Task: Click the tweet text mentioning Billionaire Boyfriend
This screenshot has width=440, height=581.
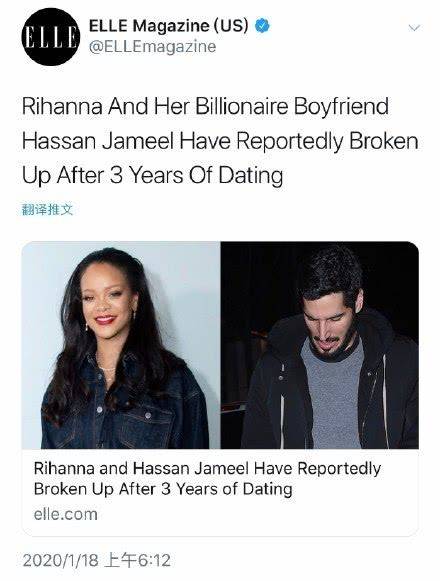Action: [x=206, y=106]
